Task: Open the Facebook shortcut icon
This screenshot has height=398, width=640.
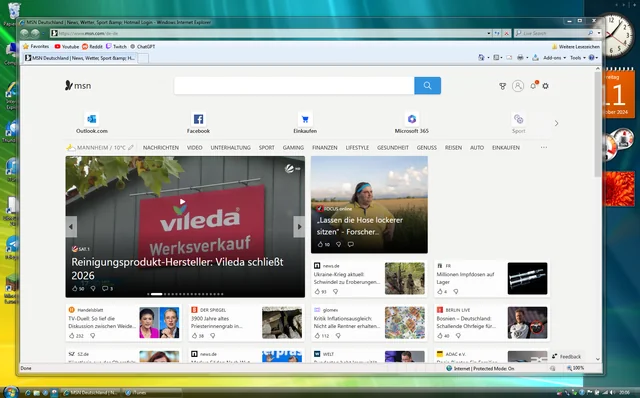Action: [198, 119]
